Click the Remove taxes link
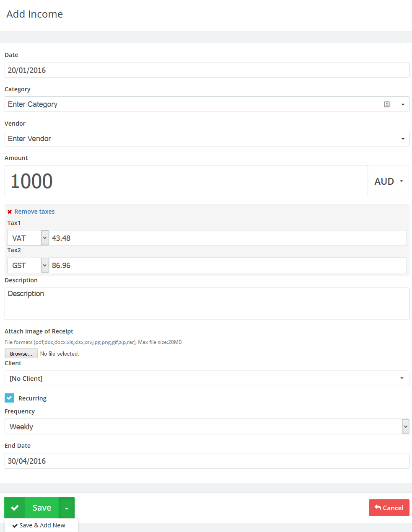 34,212
